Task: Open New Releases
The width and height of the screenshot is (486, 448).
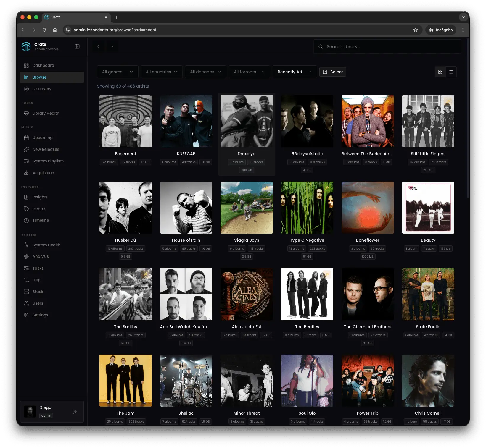Action: (52, 149)
